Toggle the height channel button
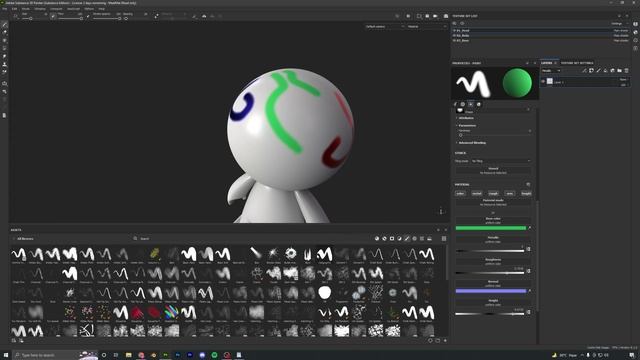The image size is (640, 360). point(526,193)
